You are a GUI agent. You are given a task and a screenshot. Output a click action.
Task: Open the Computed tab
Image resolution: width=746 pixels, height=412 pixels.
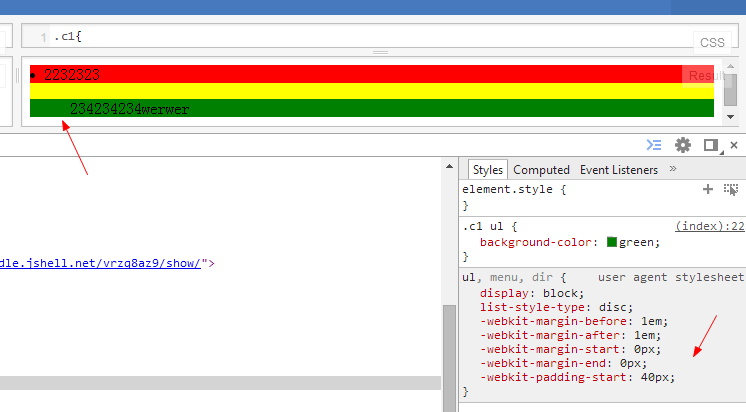tap(541, 170)
